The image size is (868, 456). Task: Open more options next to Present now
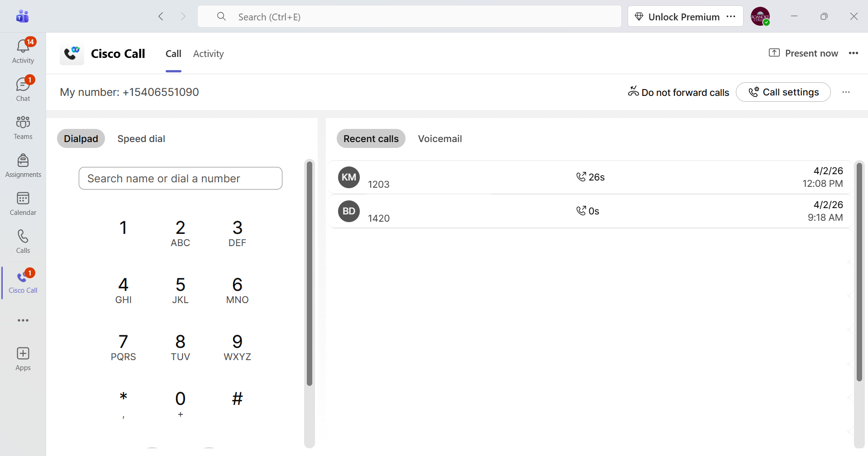click(x=853, y=53)
